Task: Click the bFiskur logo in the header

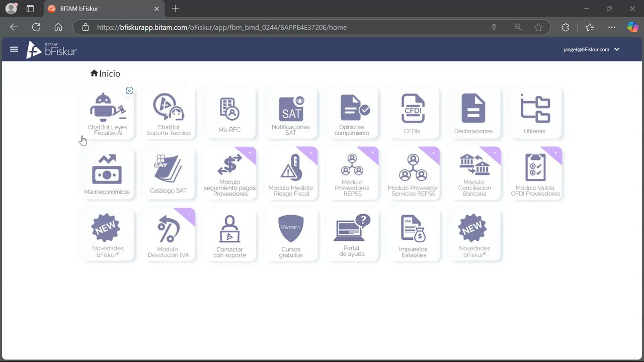Action: (52, 50)
